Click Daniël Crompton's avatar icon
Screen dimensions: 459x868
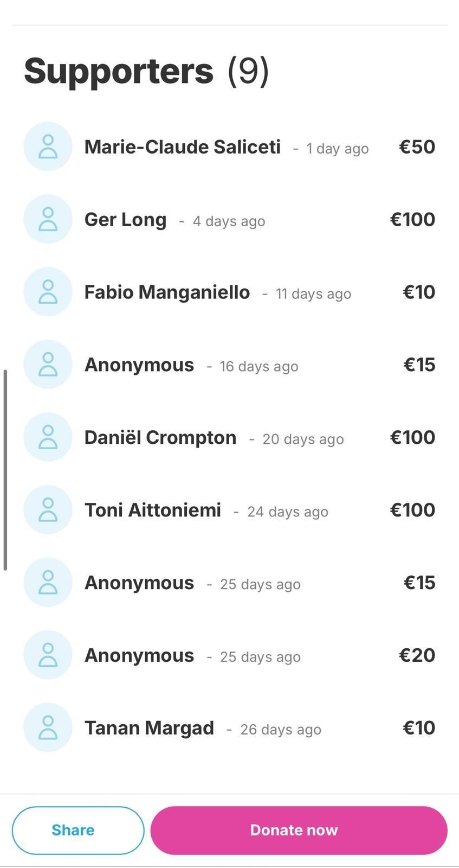pos(48,437)
